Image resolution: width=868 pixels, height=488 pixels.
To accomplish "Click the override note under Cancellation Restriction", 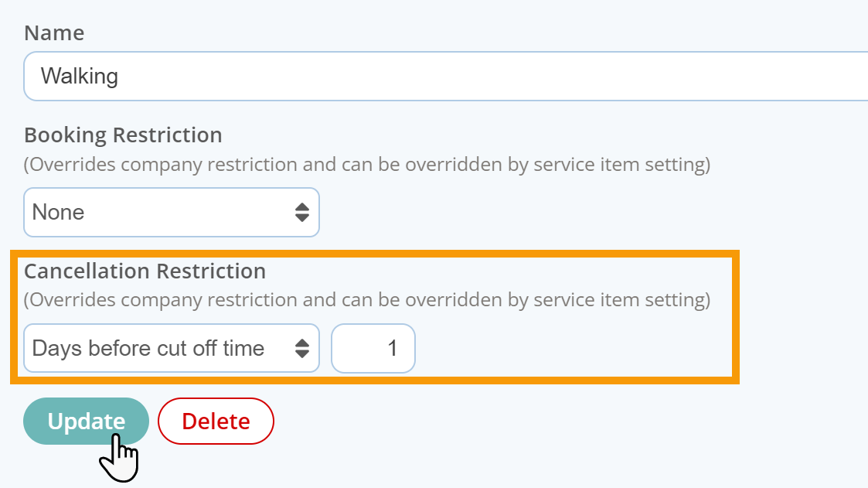I will pos(367,299).
